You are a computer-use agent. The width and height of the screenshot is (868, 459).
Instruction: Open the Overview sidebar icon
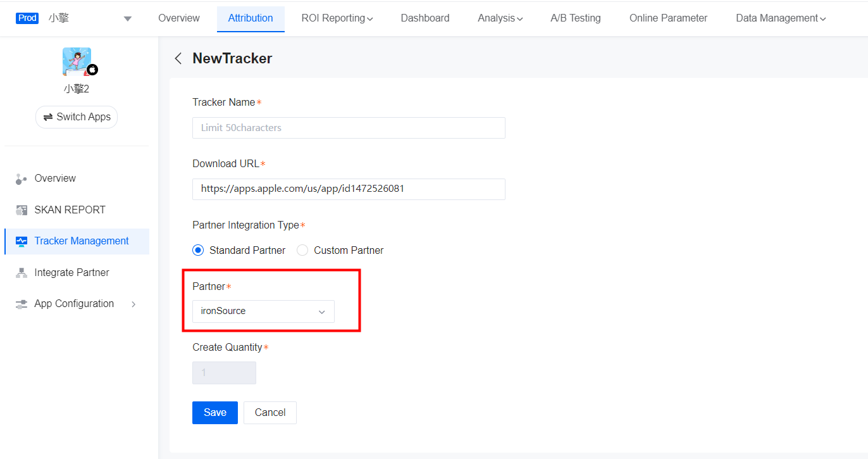[x=20, y=178]
